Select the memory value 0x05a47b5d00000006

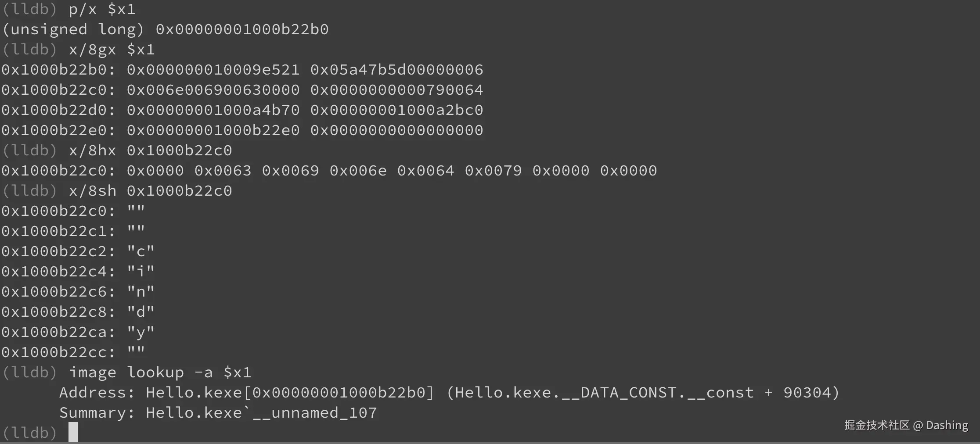point(396,70)
